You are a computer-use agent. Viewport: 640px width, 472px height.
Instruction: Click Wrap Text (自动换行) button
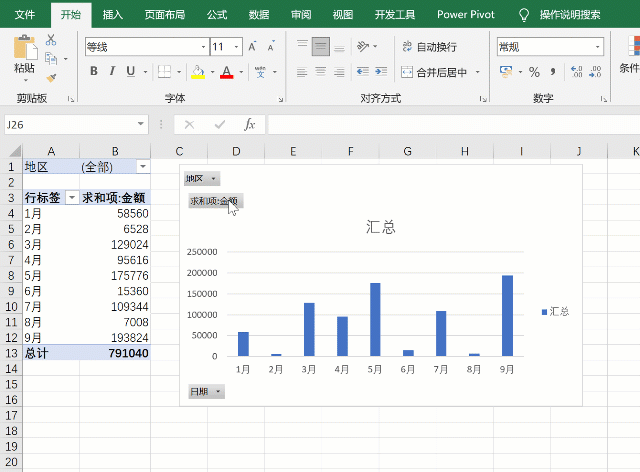point(429,47)
